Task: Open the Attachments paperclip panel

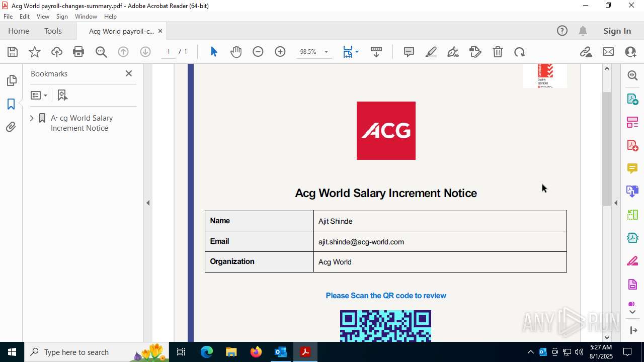Action: (11, 127)
